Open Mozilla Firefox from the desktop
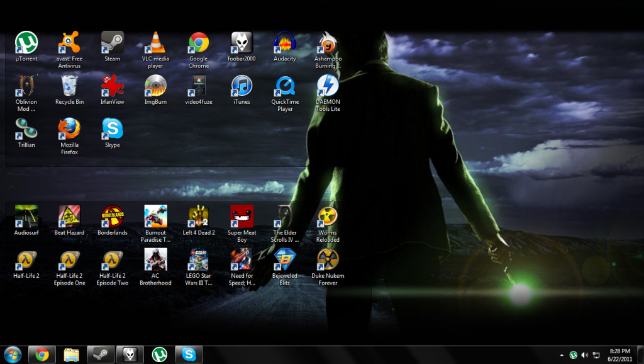This screenshot has width=644, height=364. [x=69, y=129]
